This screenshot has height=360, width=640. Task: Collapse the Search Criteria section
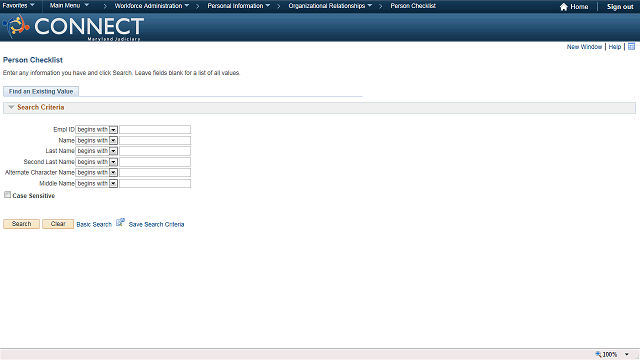(11, 107)
